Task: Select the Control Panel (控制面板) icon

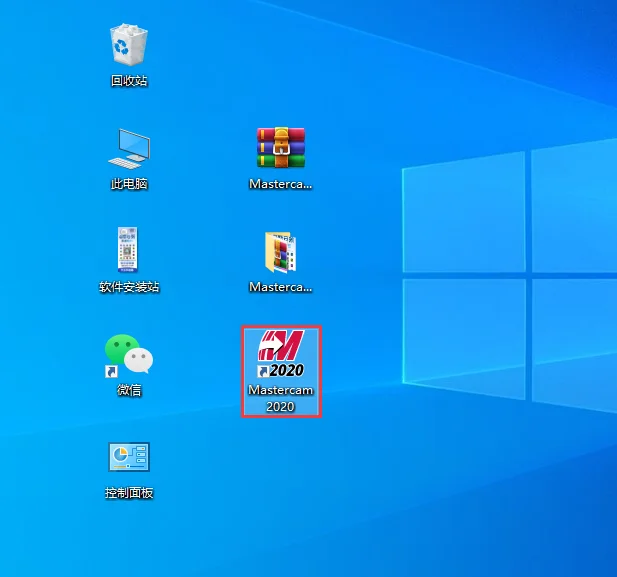Action: pyautogui.click(x=129, y=457)
